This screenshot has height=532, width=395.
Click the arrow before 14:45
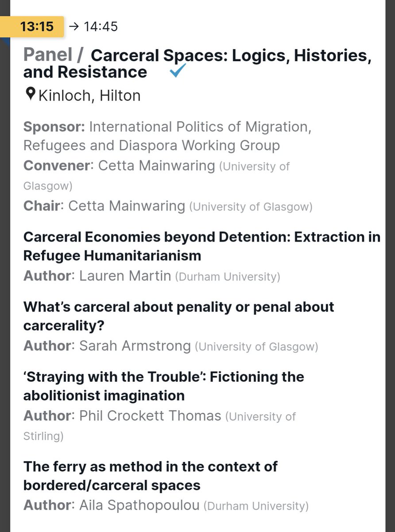(x=74, y=27)
